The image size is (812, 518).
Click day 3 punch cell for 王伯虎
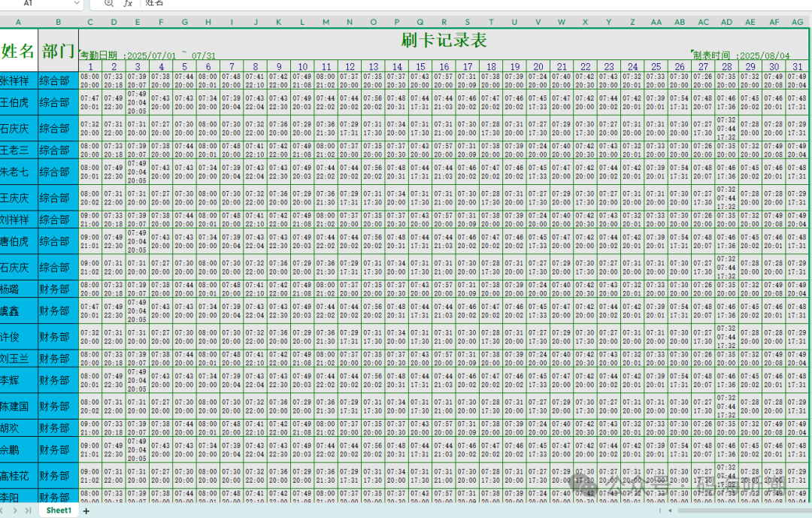(138, 102)
